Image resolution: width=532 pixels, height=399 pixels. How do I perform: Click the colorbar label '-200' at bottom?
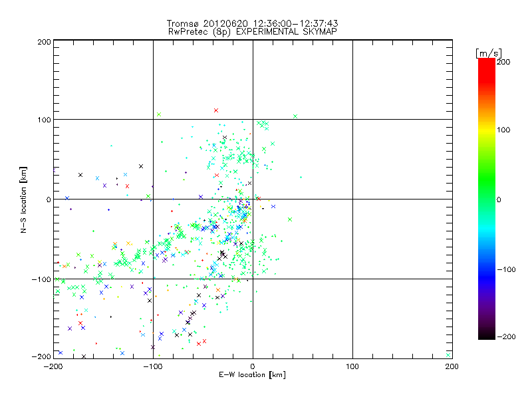[507, 336]
